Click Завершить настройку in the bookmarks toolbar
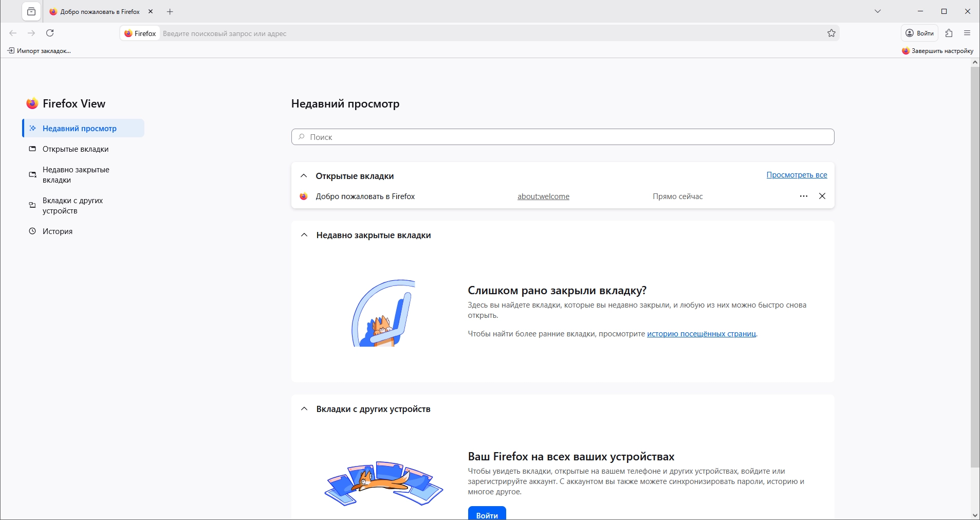The width and height of the screenshot is (980, 520). [x=938, y=51]
